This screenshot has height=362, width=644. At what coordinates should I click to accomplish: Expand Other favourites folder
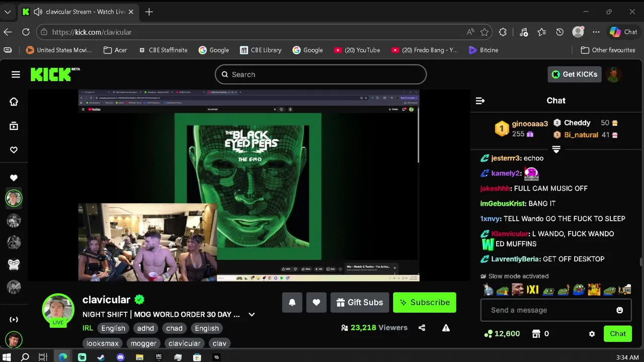click(x=608, y=50)
